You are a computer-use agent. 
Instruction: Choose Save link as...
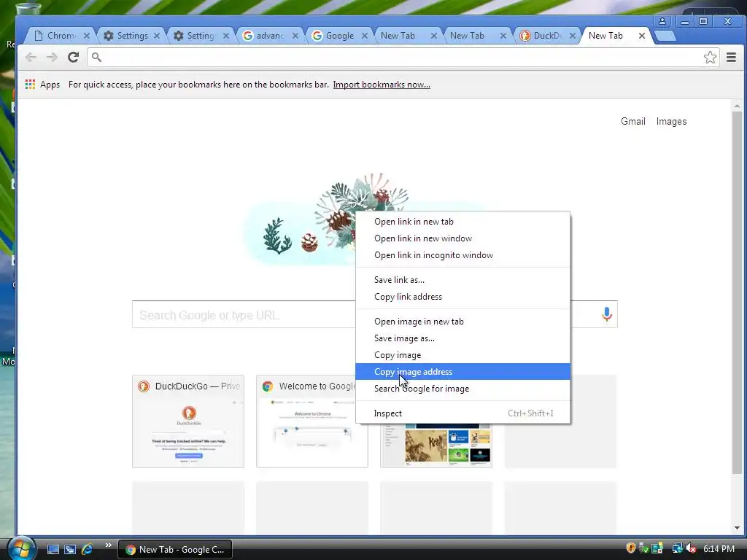462,280
